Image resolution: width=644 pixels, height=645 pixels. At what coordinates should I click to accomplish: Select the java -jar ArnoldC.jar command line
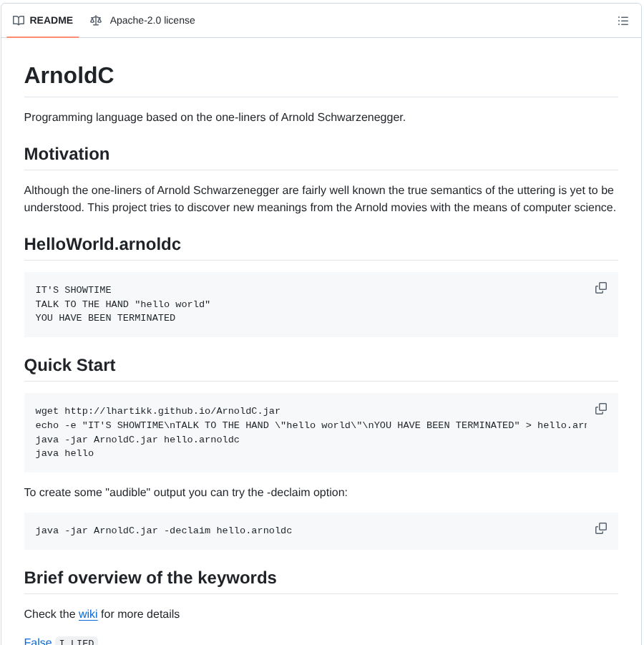(x=138, y=439)
